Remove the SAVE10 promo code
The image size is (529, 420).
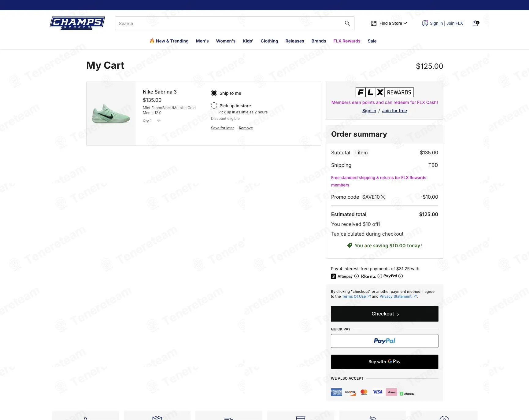[x=383, y=197]
